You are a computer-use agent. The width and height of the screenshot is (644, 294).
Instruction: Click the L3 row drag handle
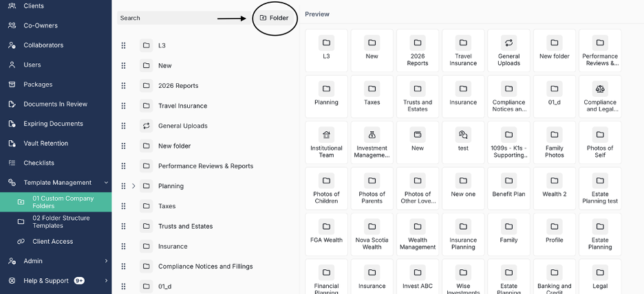(x=123, y=45)
